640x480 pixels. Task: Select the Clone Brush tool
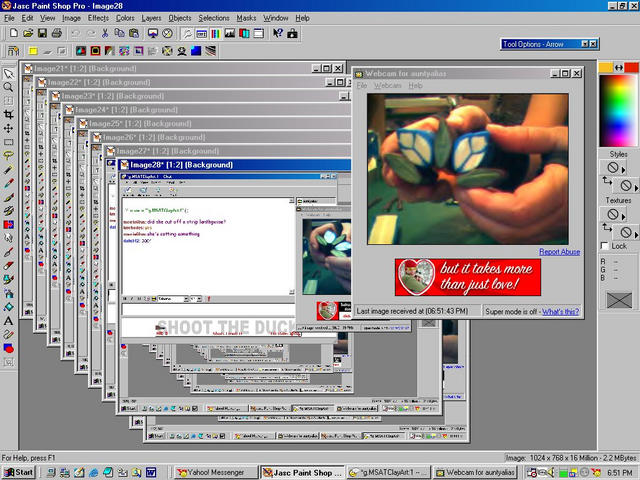click(8, 211)
